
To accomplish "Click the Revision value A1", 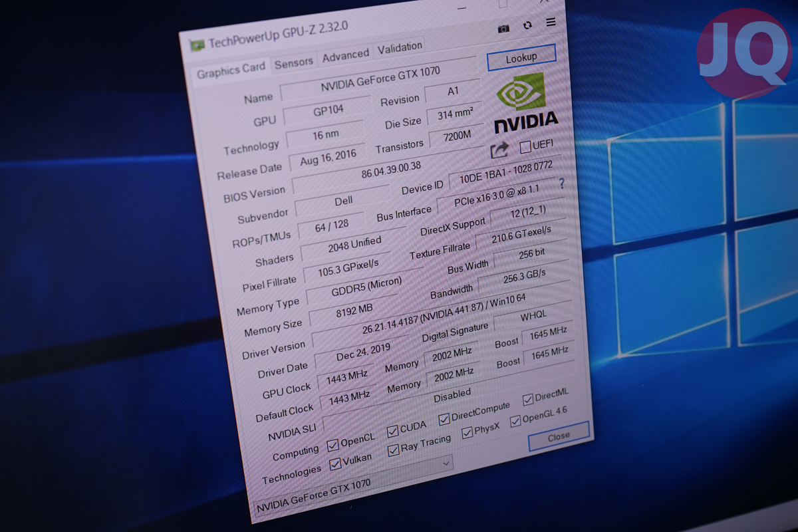I will tap(453, 90).
